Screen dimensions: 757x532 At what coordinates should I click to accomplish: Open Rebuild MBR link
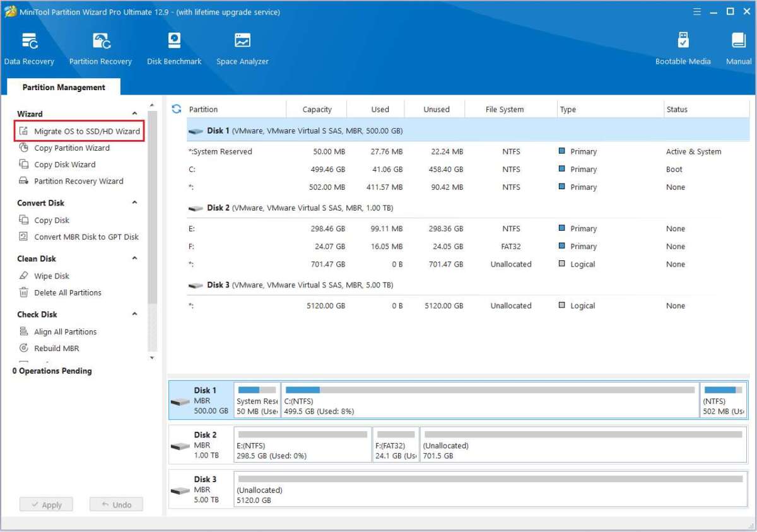tap(57, 348)
